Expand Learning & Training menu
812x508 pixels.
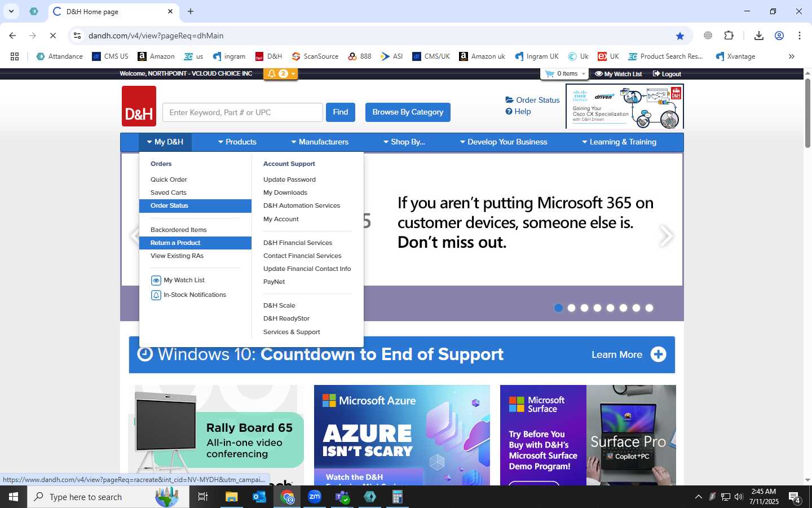pos(619,142)
